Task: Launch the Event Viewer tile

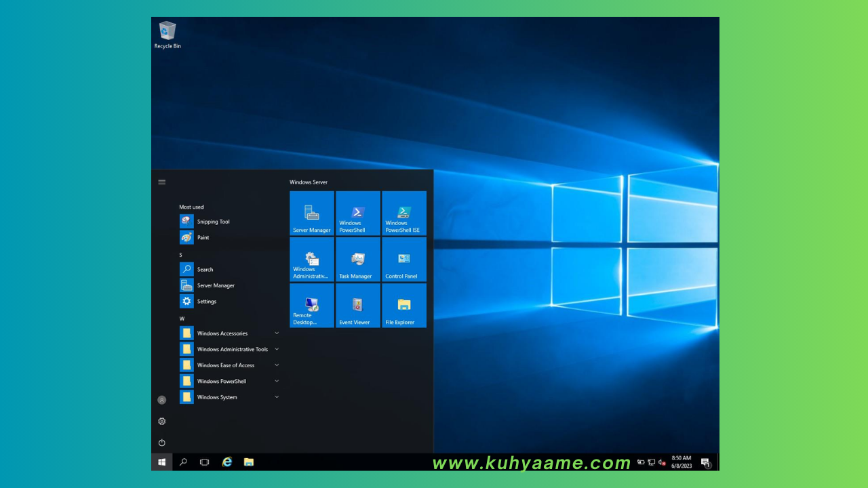Action: tap(358, 305)
